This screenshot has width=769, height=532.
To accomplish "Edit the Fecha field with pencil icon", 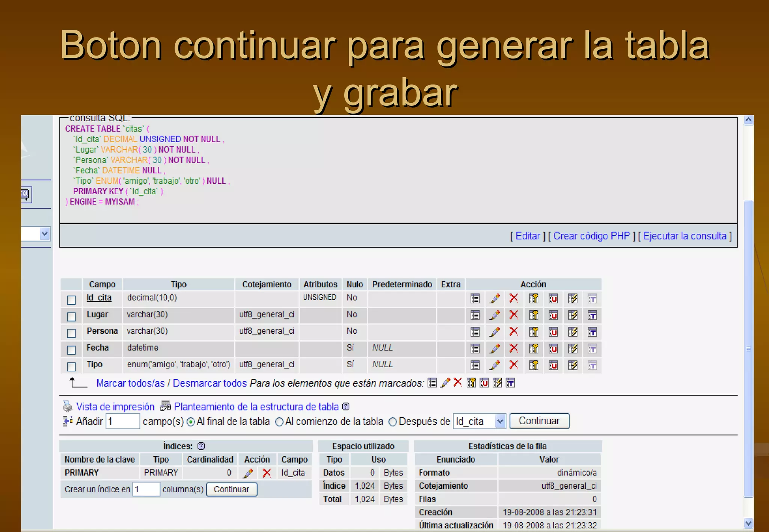I will pos(495,349).
